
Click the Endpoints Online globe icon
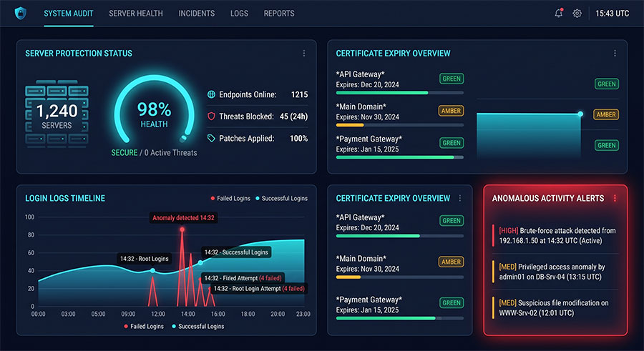click(x=211, y=94)
